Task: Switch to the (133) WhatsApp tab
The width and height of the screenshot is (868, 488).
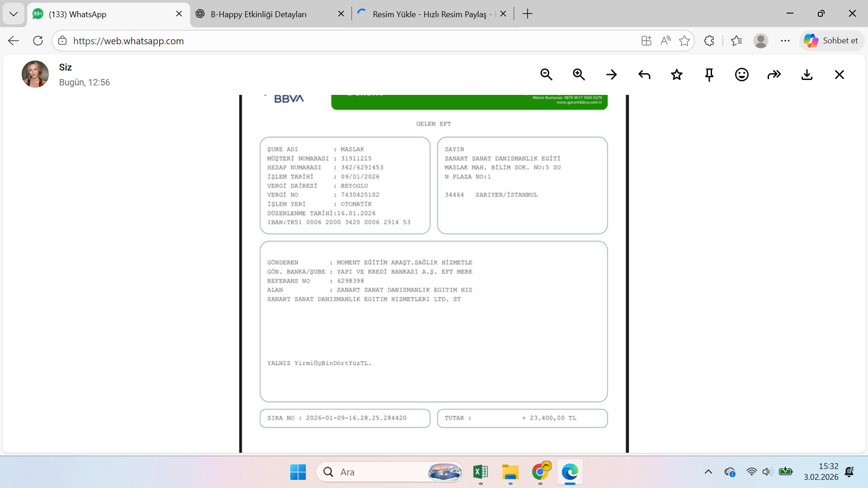Action: (x=108, y=14)
